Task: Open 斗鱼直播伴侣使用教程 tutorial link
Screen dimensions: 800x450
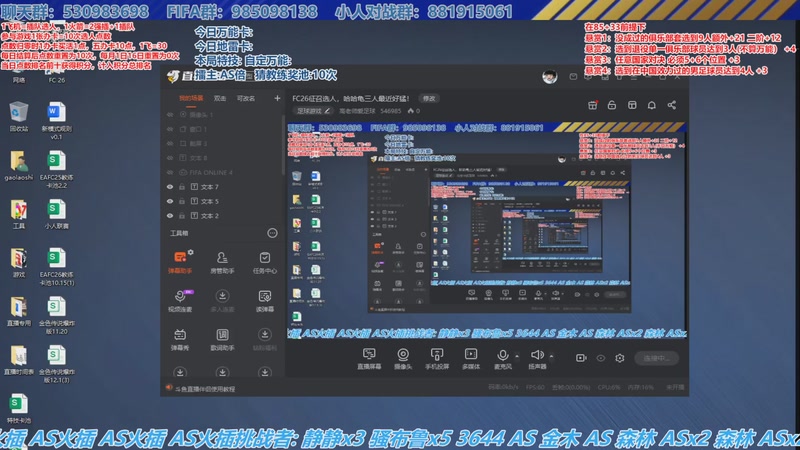Action: (x=205, y=389)
